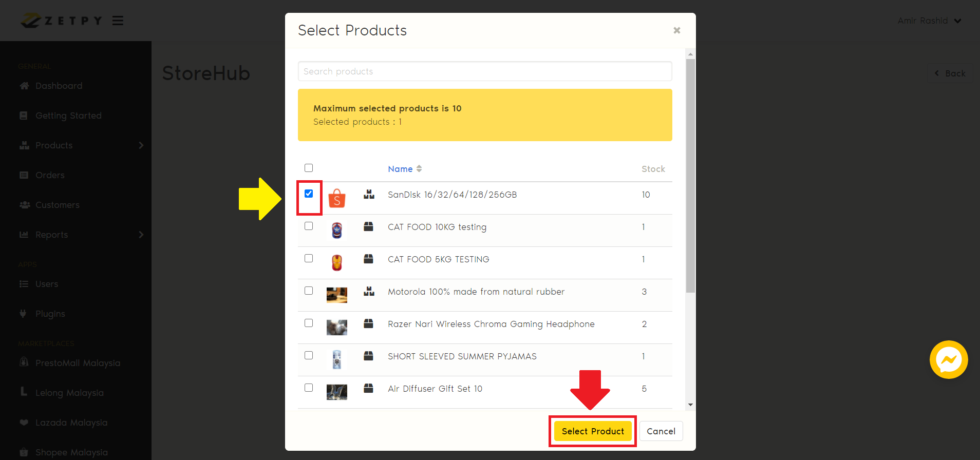
Task: Open the Amir Rashid user dropdown
Action: pos(929,21)
